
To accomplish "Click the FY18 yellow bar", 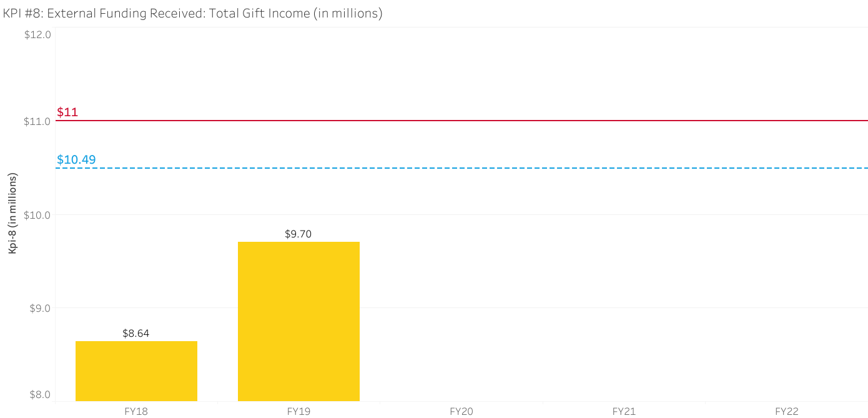I will (136, 371).
